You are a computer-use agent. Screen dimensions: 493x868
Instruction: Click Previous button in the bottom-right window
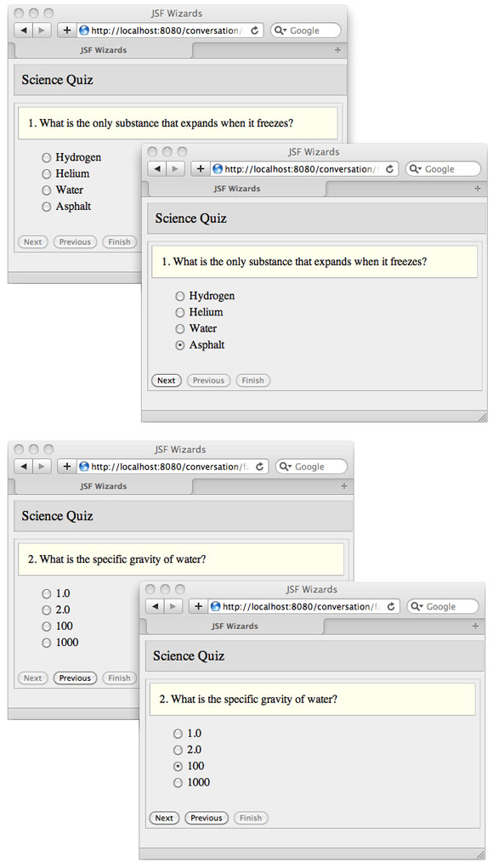(x=207, y=818)
